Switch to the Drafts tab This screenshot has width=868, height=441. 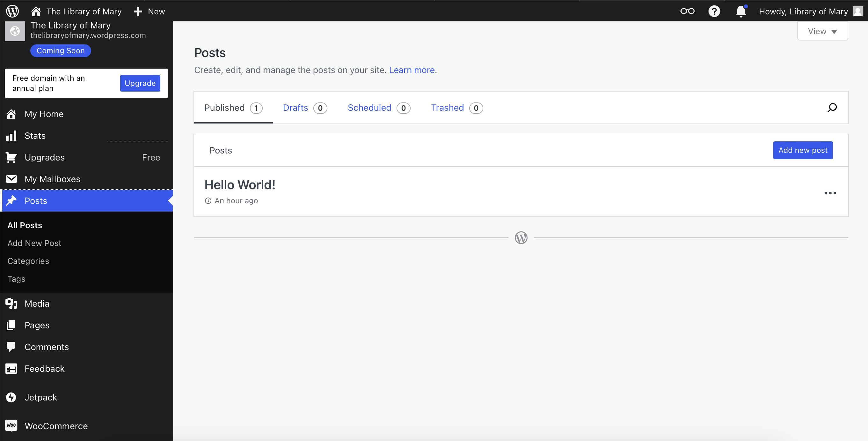click(x=305, y=108)
